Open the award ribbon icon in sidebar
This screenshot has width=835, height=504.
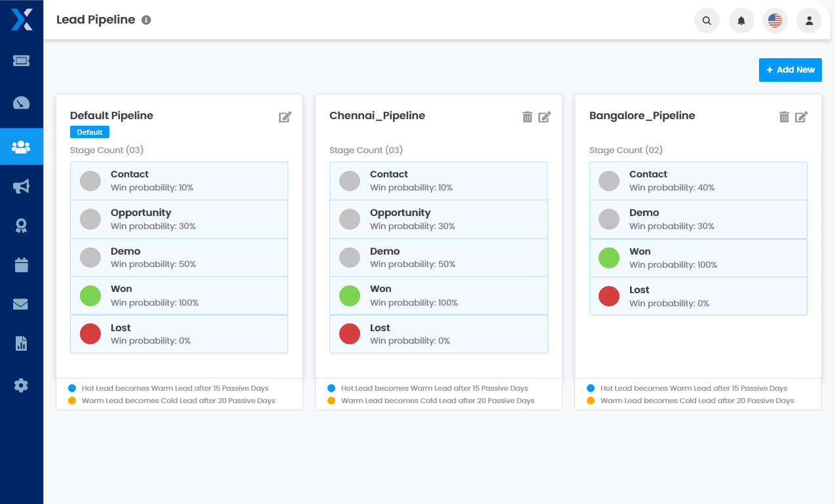[x=21, y=226]
